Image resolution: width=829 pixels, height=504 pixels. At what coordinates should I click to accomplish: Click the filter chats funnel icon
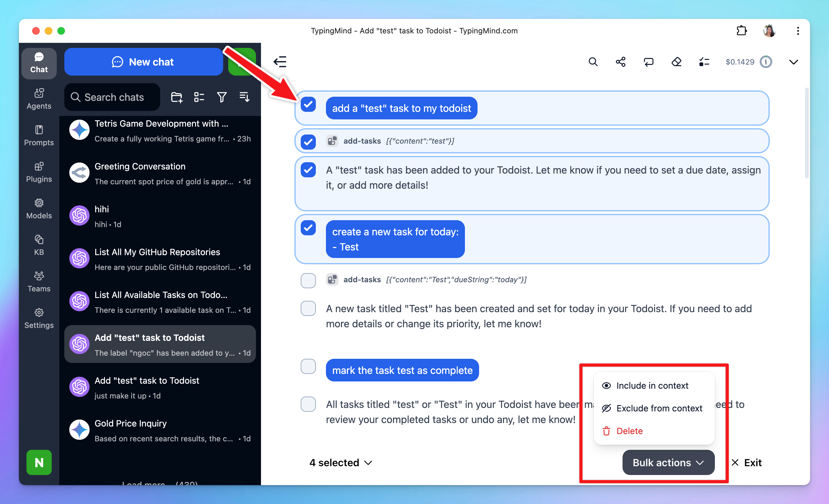pos(222,97)
